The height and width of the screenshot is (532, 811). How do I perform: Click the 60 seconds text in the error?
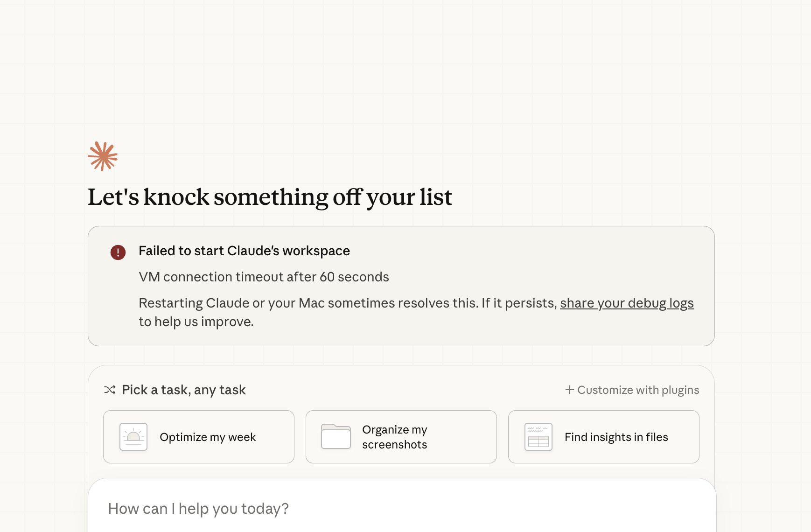(x=354, y=277)
